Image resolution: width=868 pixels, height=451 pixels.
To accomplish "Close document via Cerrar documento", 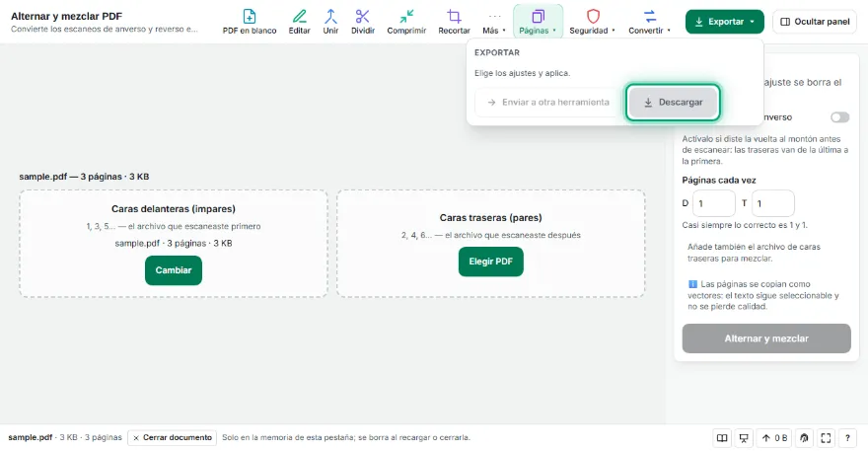I will click(173, 438).
